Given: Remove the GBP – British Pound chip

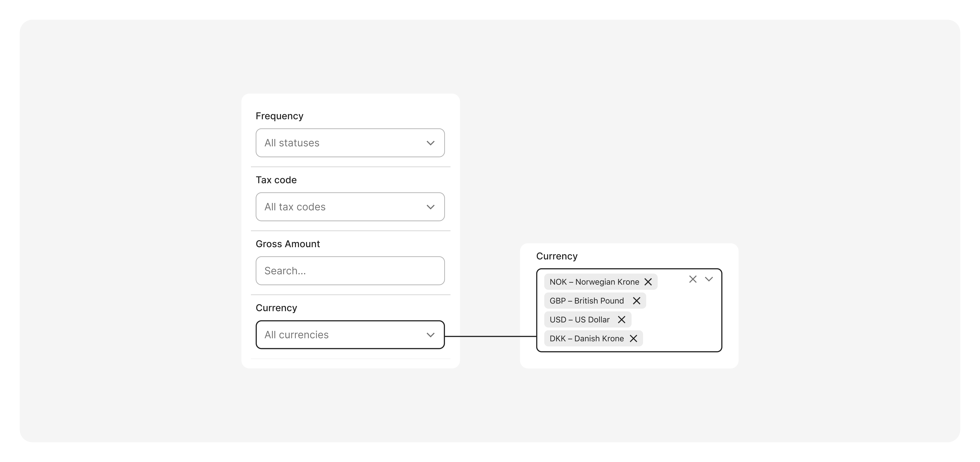Looking at the screenshot, I should click(x=636, y=301).
